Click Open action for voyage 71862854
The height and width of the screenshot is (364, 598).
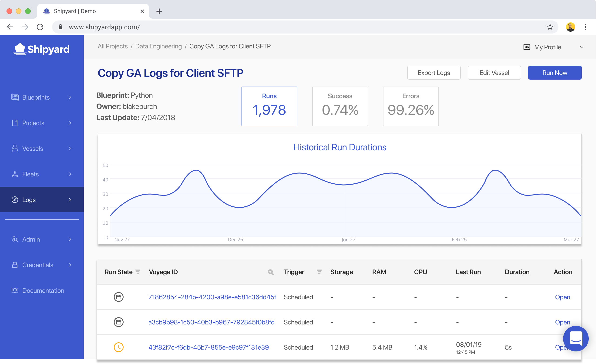click(563, 297)
